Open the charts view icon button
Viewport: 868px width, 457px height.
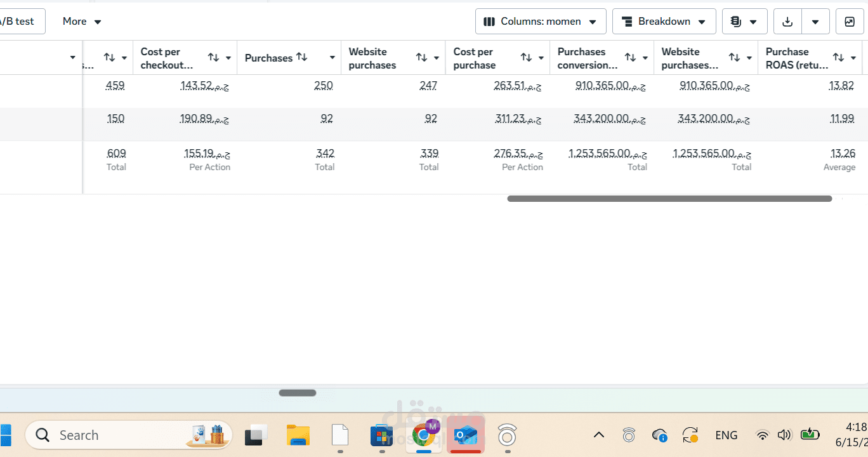point(850,22)
